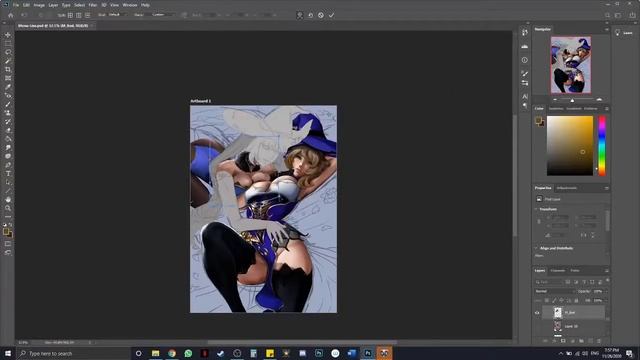Open the Layers panel menu
This screenshot has height=360, width=640.
click(607, 271)
